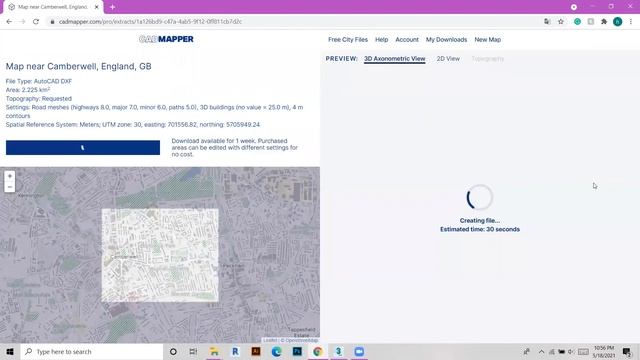Open the 3ds Max taskbar icon
The width and height of the screenshot is (640, 360).
338,351
